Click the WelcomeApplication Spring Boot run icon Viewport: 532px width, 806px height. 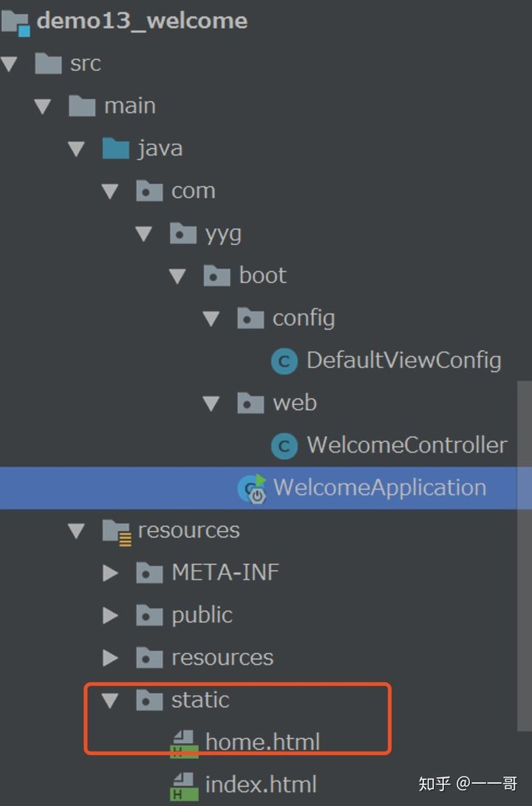(251, 489)
